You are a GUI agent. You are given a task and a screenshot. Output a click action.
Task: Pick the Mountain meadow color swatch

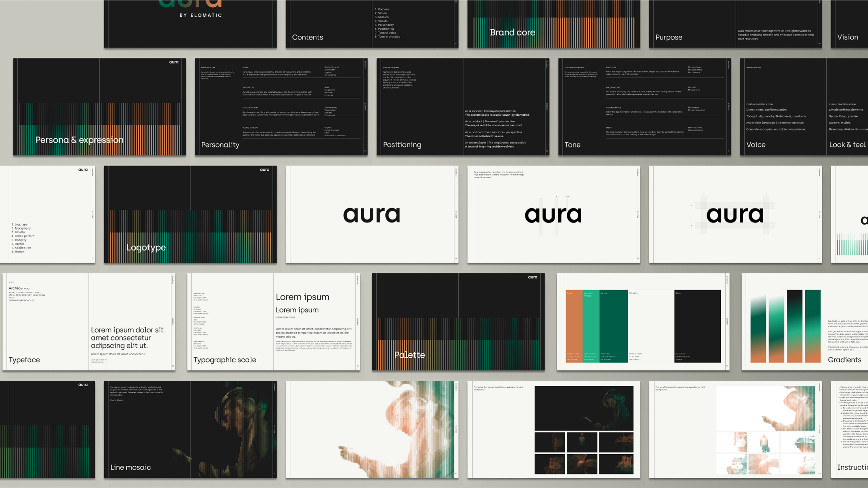[591, 326]
